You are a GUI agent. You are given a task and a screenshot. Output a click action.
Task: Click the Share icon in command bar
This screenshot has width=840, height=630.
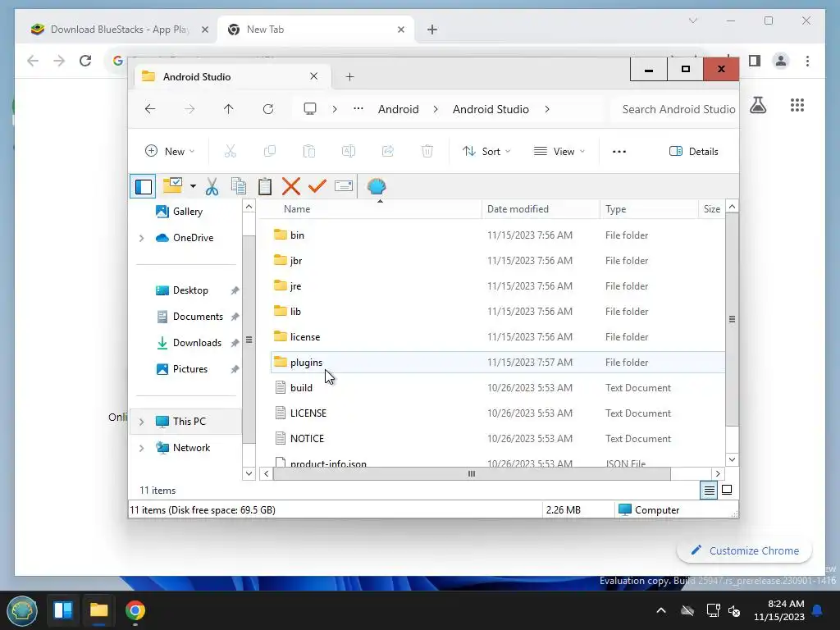pos(388,152)
